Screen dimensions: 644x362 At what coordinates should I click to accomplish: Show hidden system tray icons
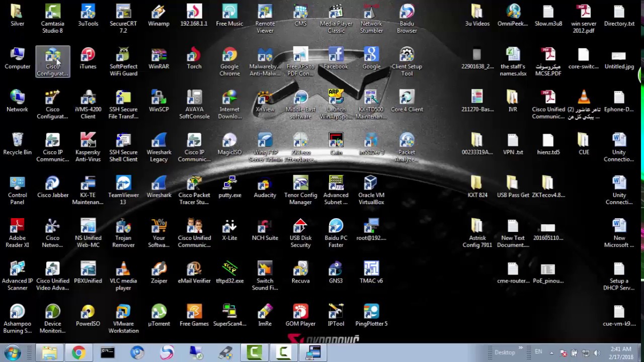(551, 352)
